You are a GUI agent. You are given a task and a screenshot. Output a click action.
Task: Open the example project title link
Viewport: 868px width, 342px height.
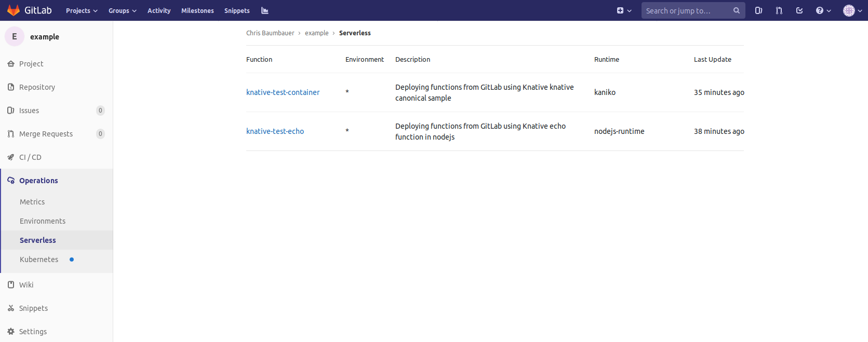point(45,37)
